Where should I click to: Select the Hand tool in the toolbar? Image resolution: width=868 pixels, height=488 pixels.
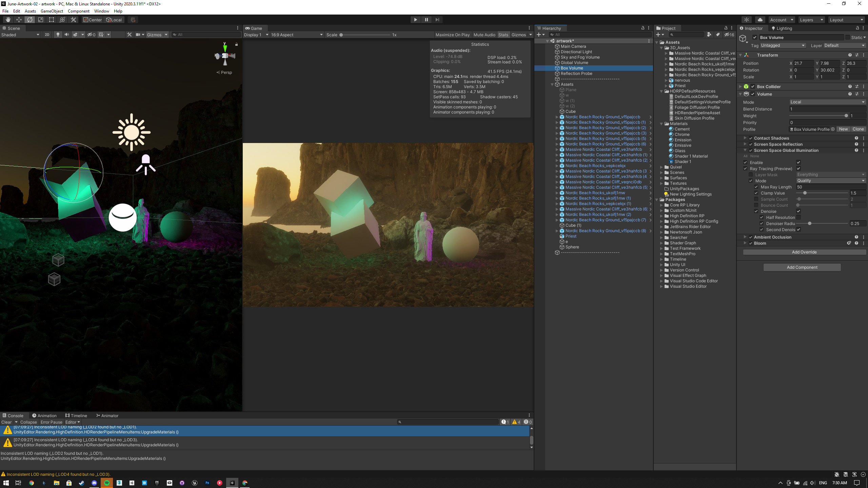[x=7, y=19]
